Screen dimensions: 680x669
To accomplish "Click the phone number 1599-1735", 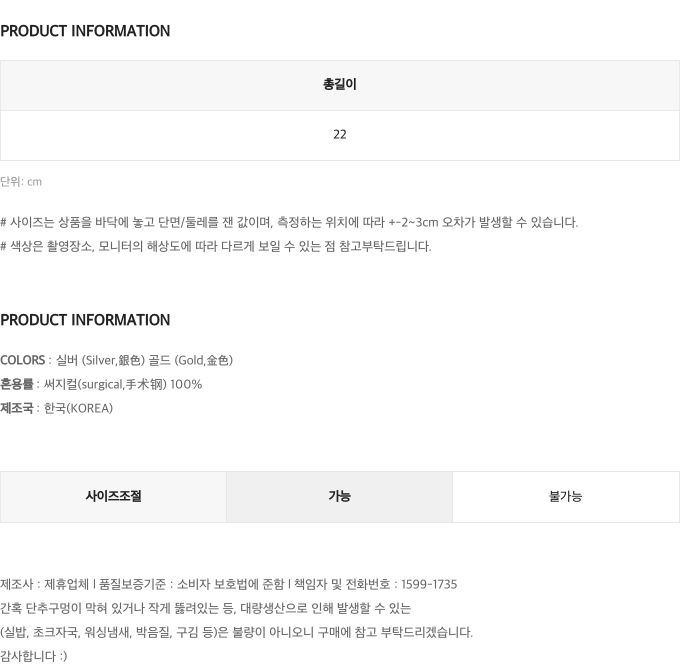I will point(429,584).
